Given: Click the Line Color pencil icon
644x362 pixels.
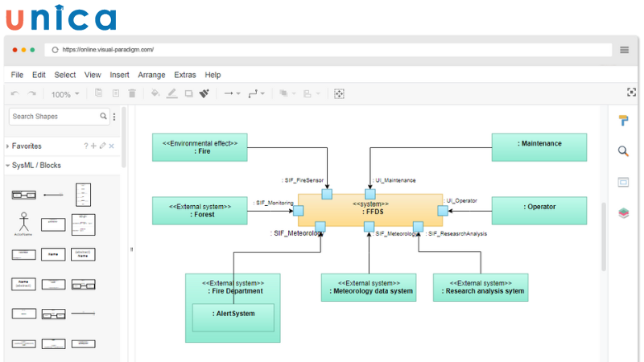Looking at the screenshot, I should click(x=171, y=93).
